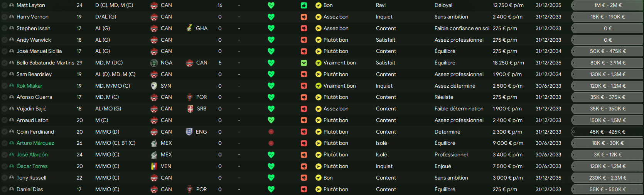
Task: Click the Ghana flag beside Stephen Issah
Action: pos(189,28)
